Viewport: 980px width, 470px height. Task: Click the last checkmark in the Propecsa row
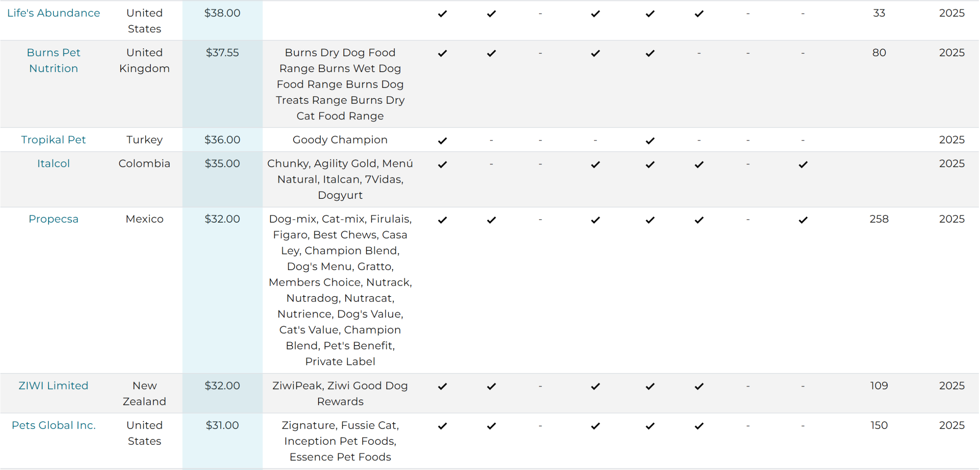click(803, 220)
